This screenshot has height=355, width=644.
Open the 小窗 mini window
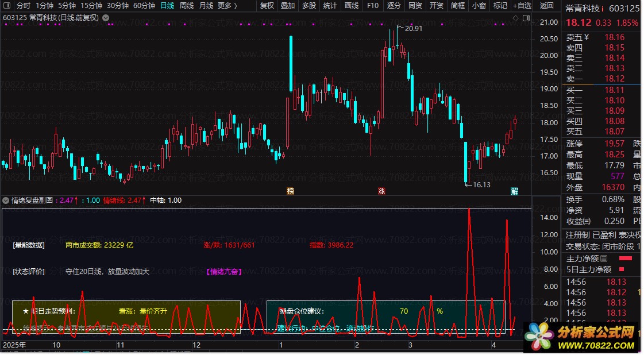[x=479, y=5]
